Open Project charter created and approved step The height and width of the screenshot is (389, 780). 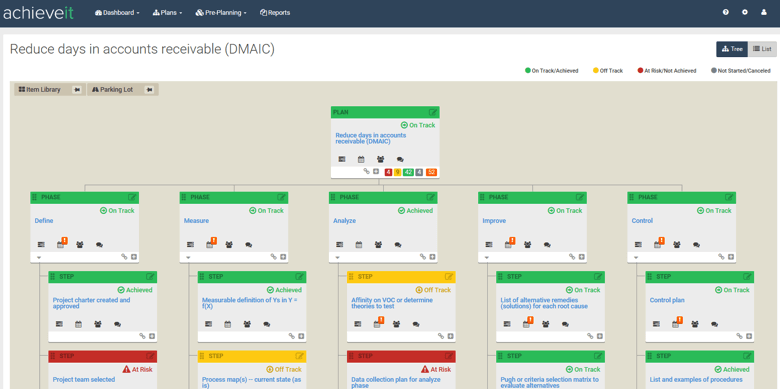pyautogui.click(x=92, y=303)
